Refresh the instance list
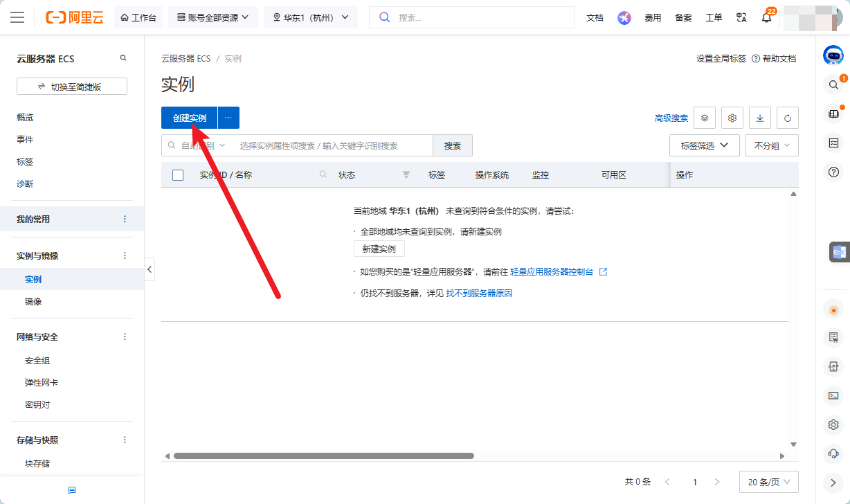The width and height of the screenshot is (850, 504). tap(788, 118)
